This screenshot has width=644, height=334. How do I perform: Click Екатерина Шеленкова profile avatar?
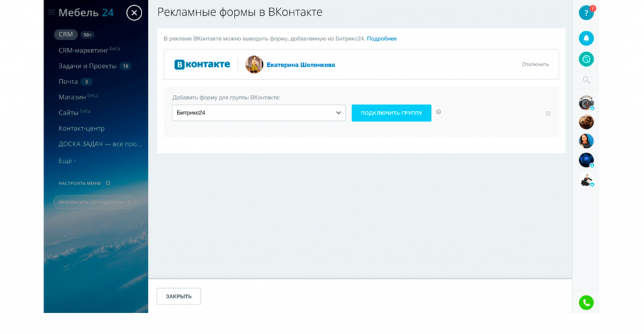tap(254, 64)
